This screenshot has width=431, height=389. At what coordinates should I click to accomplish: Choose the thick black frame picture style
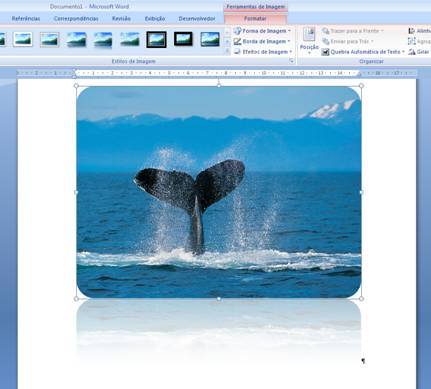(x=156, y=39)
